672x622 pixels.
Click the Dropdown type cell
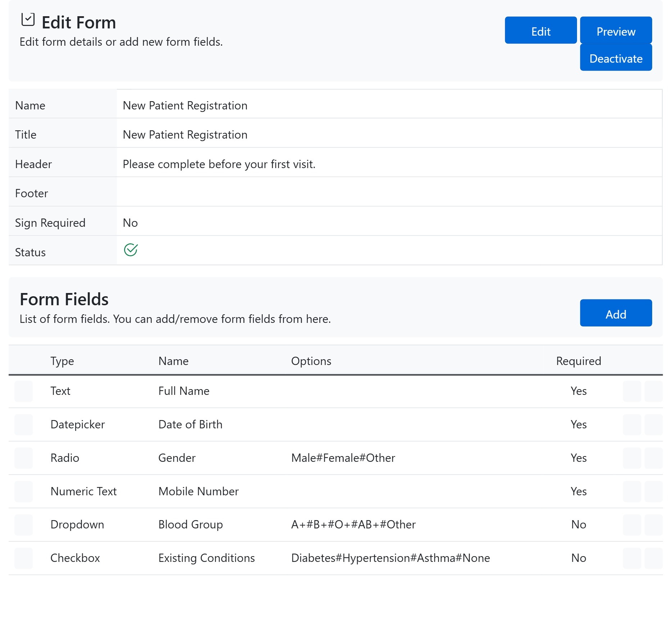[x=77, y=524]
